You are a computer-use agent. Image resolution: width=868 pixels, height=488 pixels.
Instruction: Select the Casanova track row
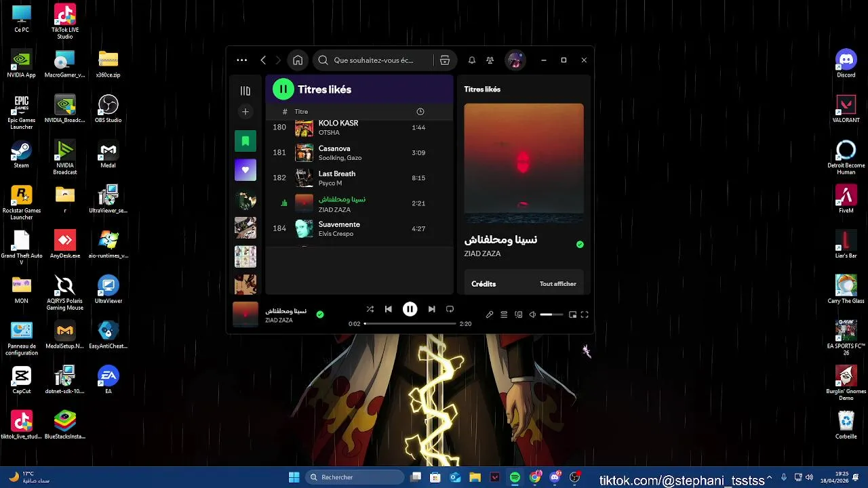pos(359,152)
